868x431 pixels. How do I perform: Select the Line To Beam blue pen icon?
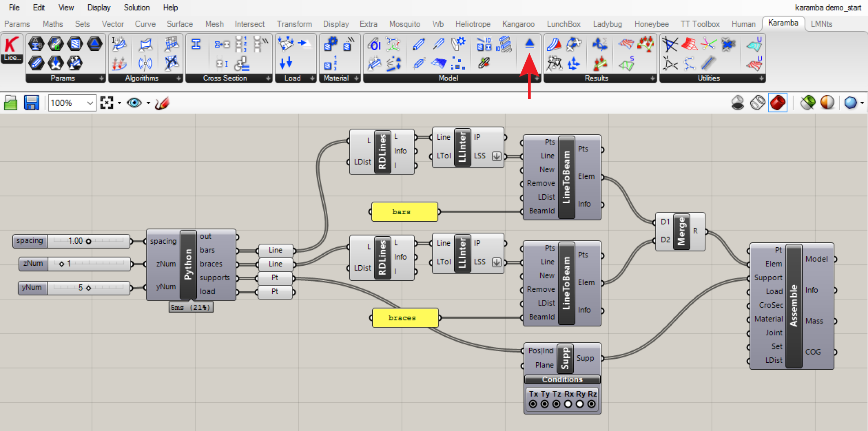pyautogui.click(x=419, y=44)
